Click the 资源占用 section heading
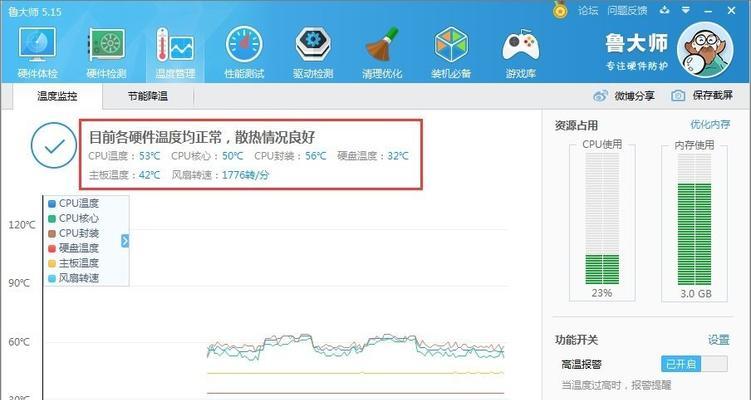 (576, 126)
